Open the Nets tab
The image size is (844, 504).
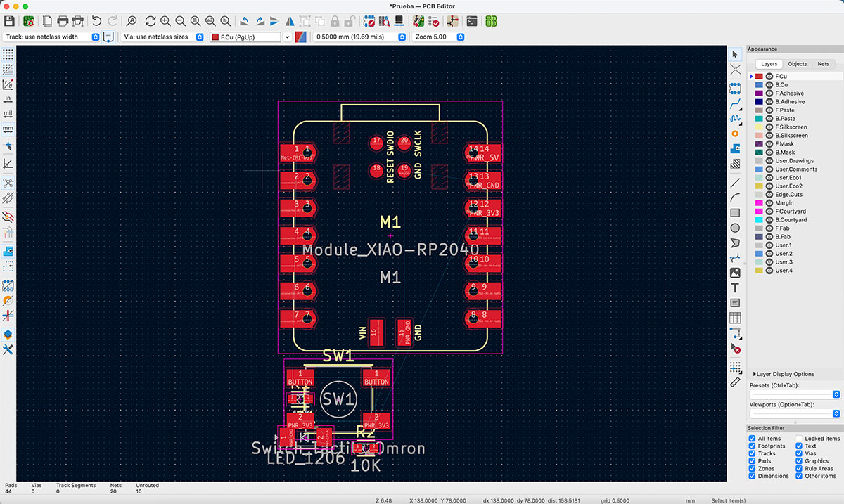click(823, 63)
